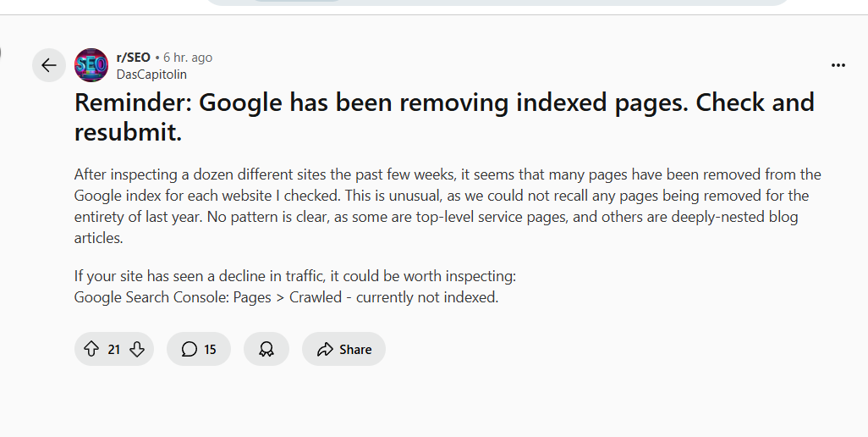The height and width of the screenshot is (437, 868).
Task: Click the '6 hr. ago' timestamp
Action: click(188, 58)
